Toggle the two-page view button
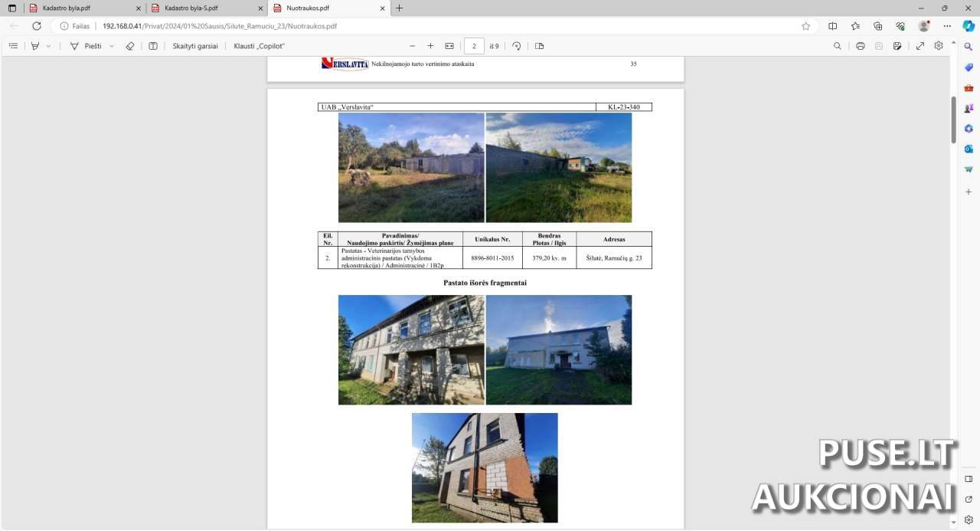The width and height of the screenshot is (980, 531). point(540,46)
